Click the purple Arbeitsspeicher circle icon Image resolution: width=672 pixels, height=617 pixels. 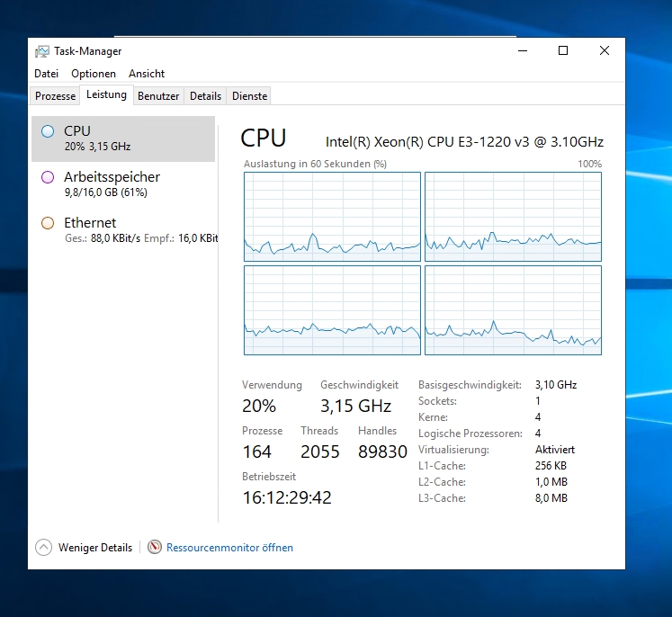pos(48,177)
